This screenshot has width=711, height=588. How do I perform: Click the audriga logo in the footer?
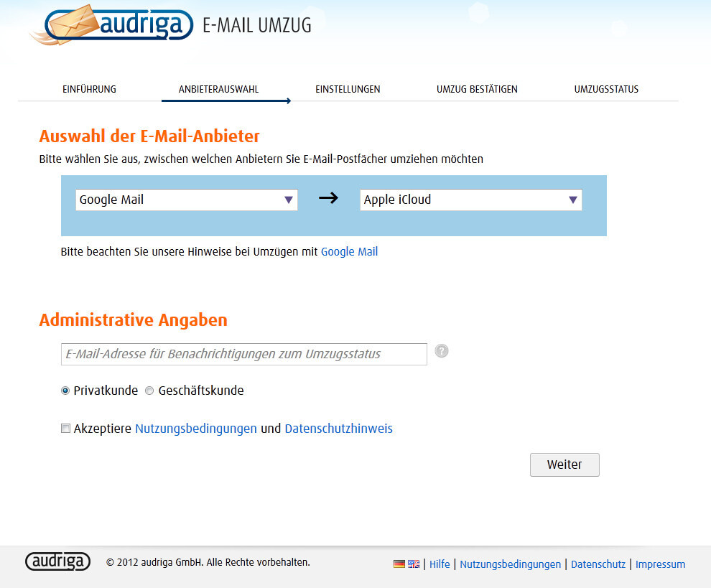57,561
